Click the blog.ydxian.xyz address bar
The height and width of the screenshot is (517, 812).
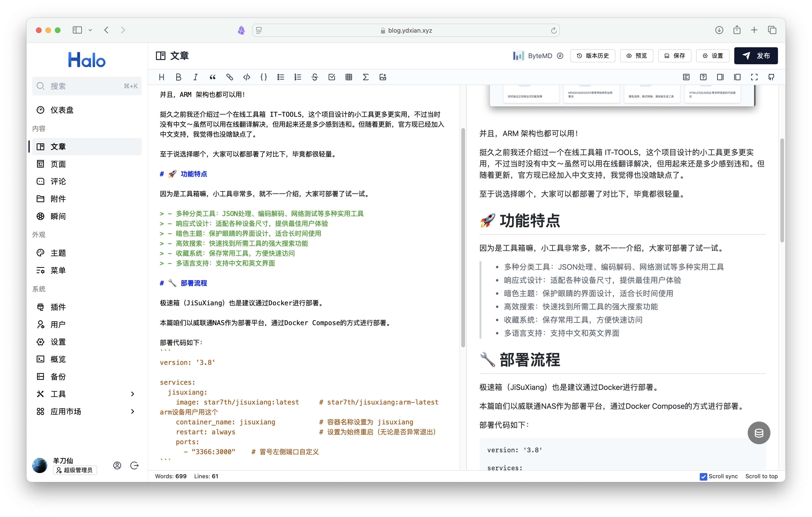pos(406,30)
